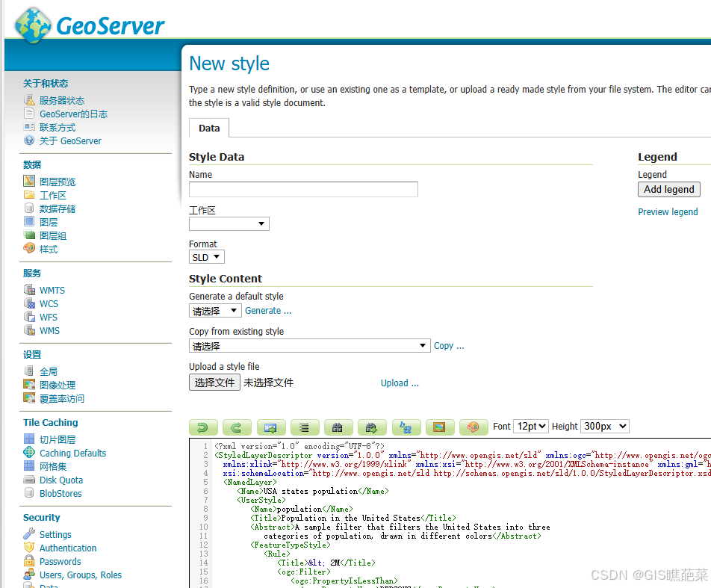Open Security Settings page
Viewport: 711px width, 588px height.
[x=55, y=534]
